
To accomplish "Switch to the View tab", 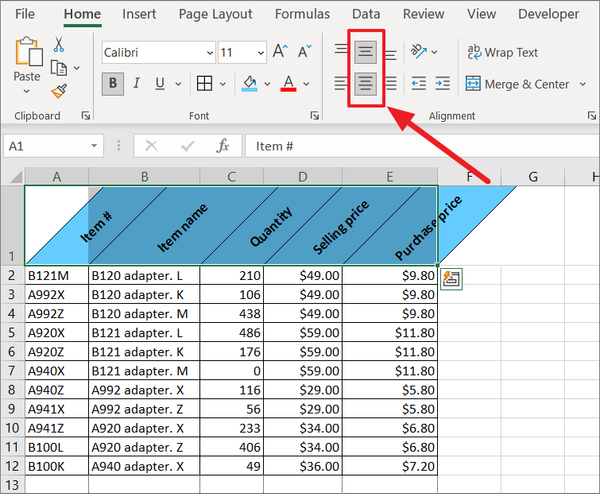I will (481, 14).
